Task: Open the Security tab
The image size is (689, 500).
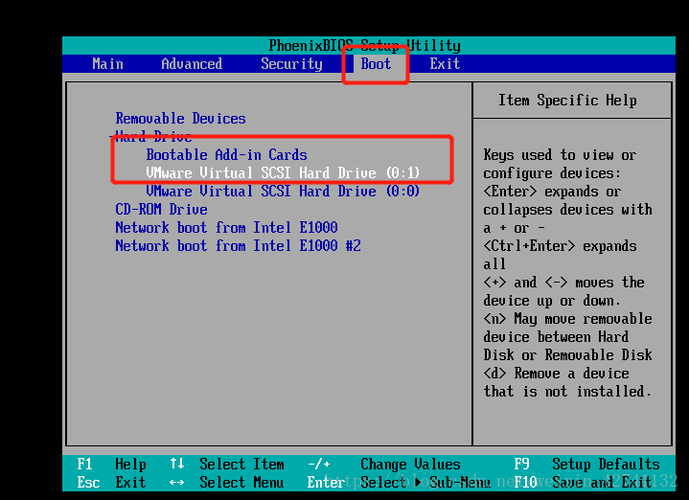Action: pos(292,64)
